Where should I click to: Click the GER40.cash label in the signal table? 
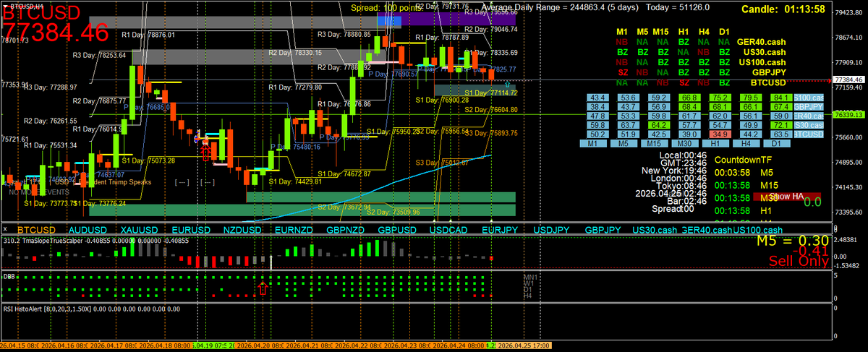(761, 42)
